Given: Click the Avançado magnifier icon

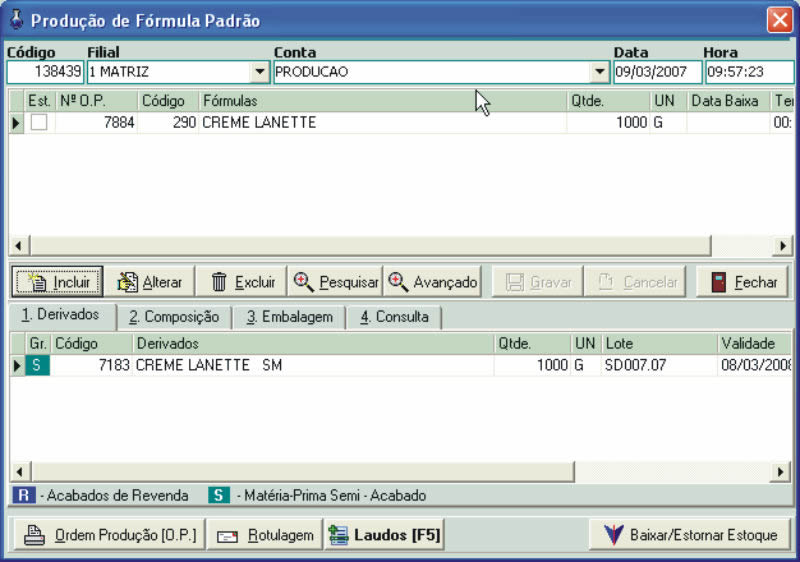Looking at the screenshot, I should click(x=398, y=282).
